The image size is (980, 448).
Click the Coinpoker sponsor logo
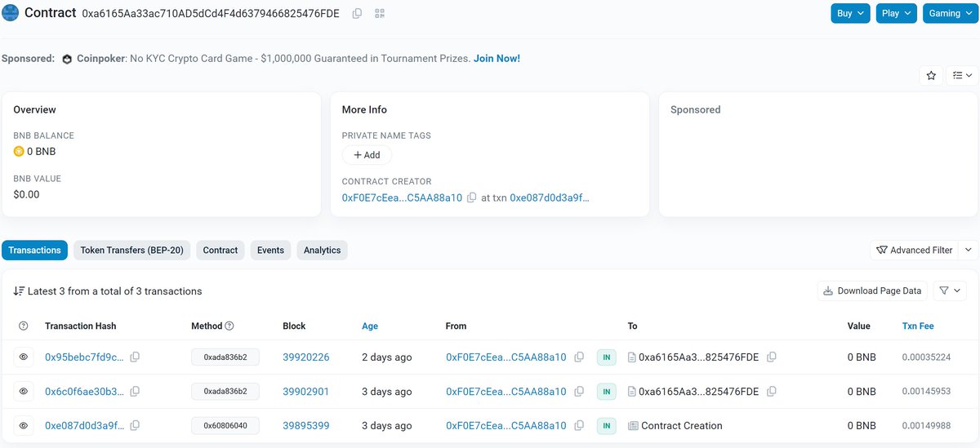[69, 59]
